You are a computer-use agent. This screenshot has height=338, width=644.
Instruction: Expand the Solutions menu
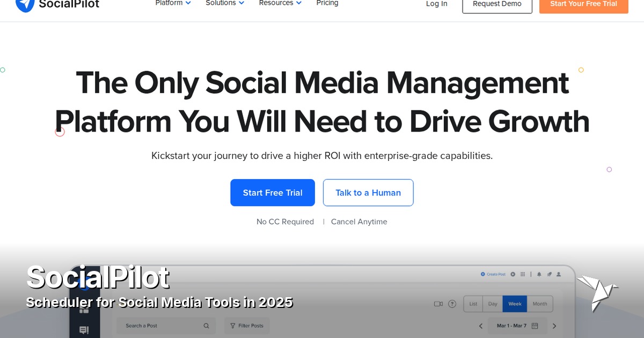pos(225,3)
